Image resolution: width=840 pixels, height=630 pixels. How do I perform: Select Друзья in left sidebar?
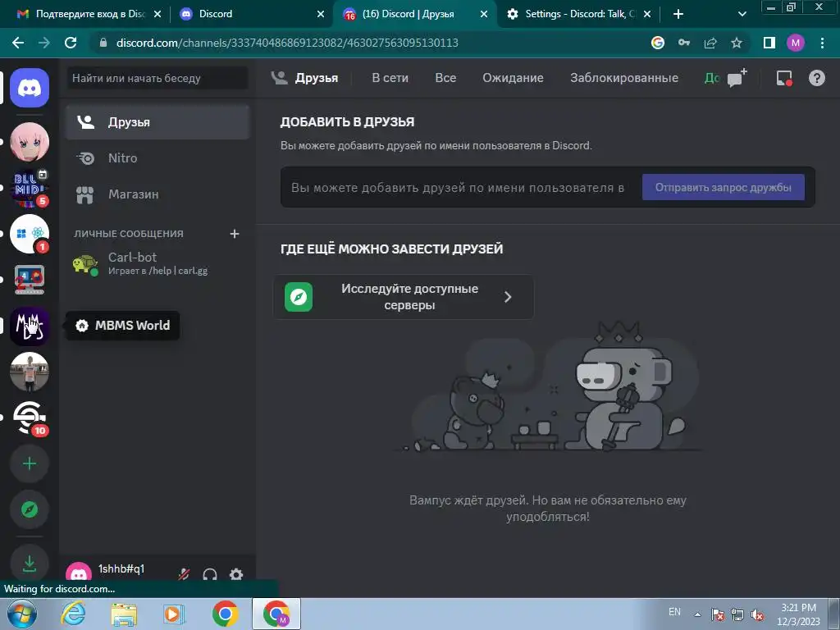[x=157, y=122]
